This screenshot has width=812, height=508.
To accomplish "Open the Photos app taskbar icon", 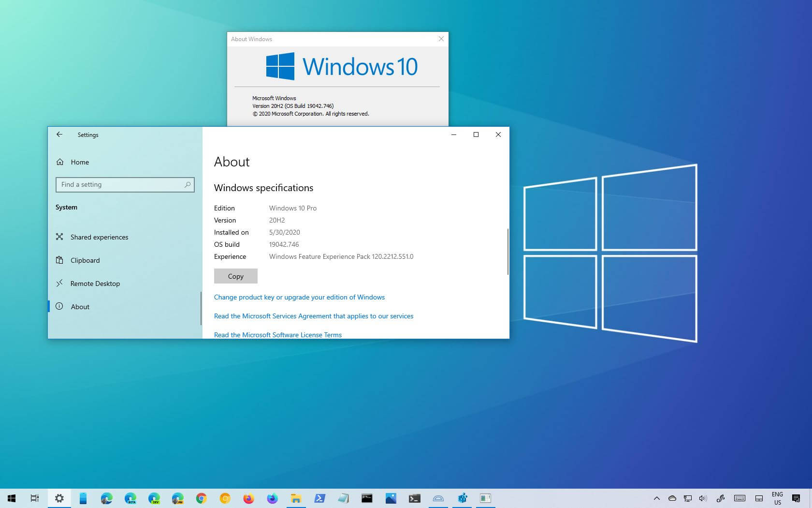I will click(x=391, y=498).
